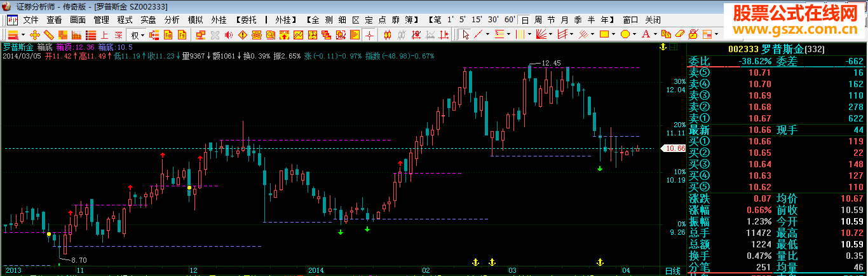868x276 pixels.
Task: Open the line tool dropdown arrow
Action: click(487, 34)
